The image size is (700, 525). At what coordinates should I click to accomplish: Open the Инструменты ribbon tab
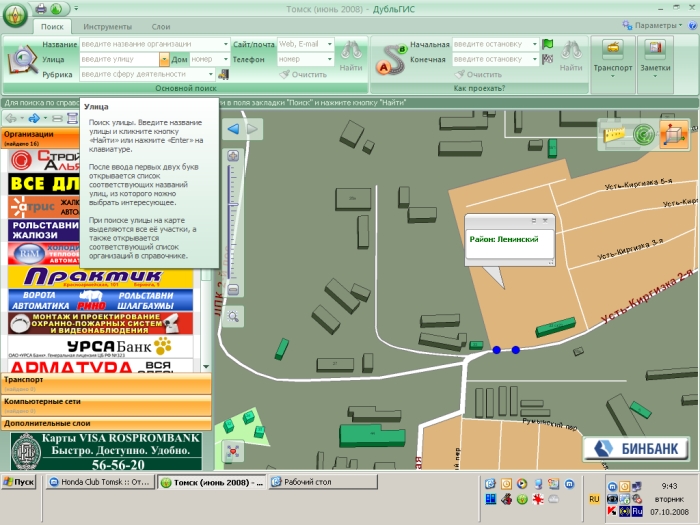(108, 27)
